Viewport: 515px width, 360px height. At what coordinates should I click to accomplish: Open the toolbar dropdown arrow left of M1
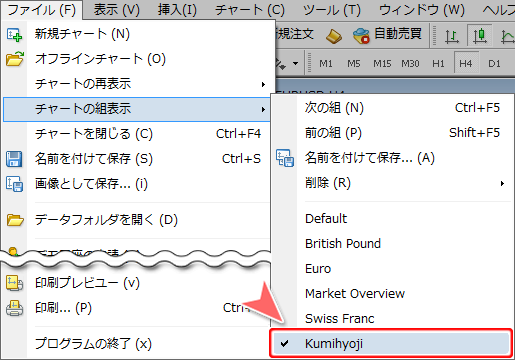[295, 63]
